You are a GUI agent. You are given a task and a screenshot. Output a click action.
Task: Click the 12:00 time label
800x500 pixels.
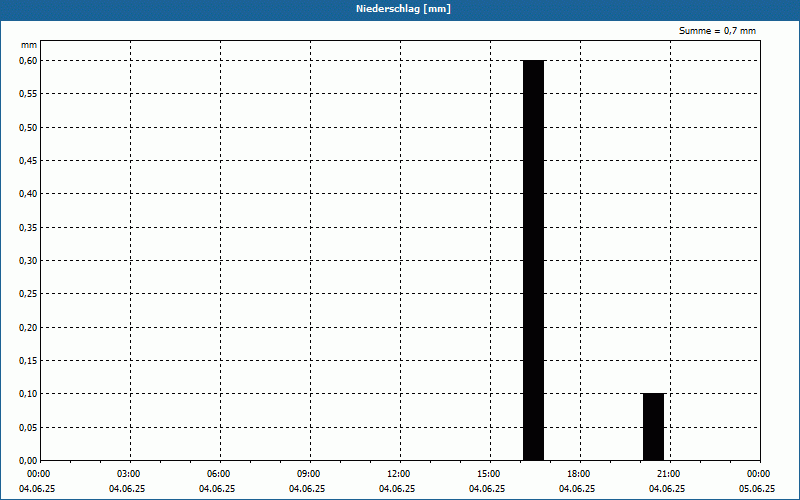tap(398, 474)
